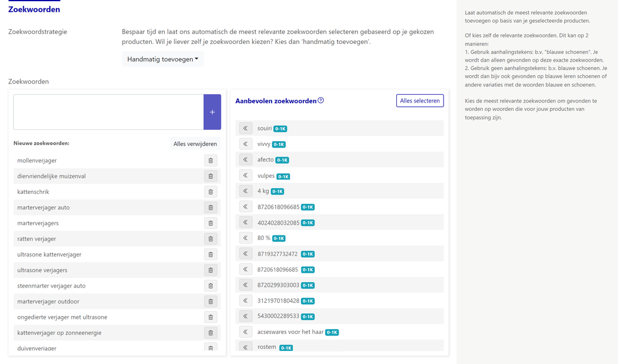Add the 80 % recommended keyword
The height and width of the screenshot is (364, 618).
tap(246, 238)
